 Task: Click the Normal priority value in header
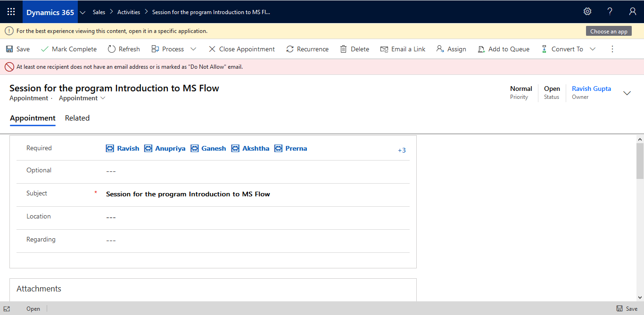[521, 89]
